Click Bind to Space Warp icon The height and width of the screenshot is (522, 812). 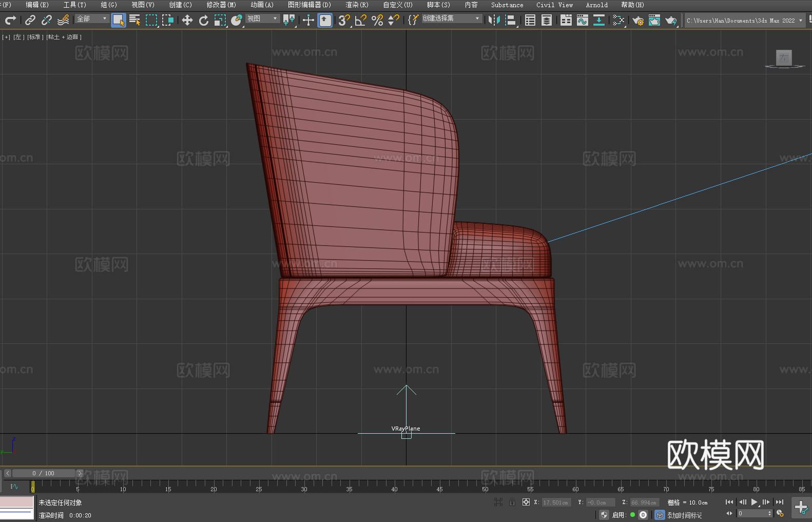pyautogui.click(x=63, y=20)
